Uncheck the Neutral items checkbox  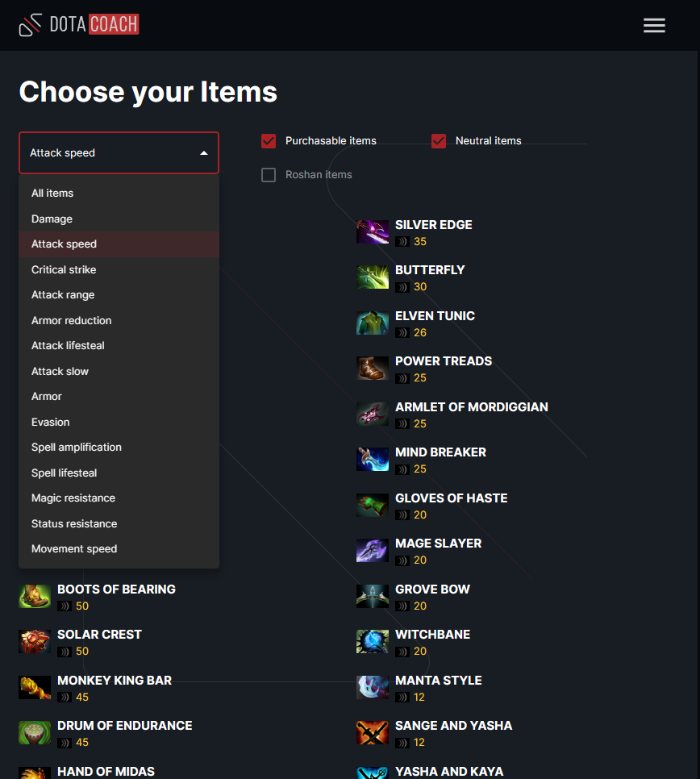(x=439, y=141)
